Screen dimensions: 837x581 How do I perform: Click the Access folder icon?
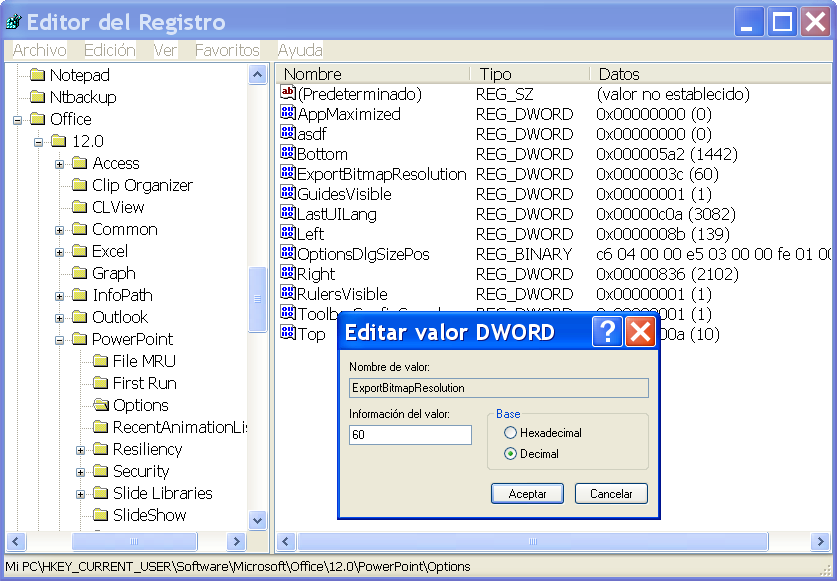[x=80, y=163]
